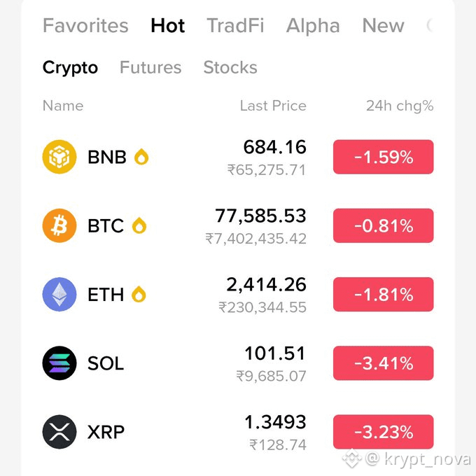Open the XRP 1.3493 price row

click(x=238, y=432)
